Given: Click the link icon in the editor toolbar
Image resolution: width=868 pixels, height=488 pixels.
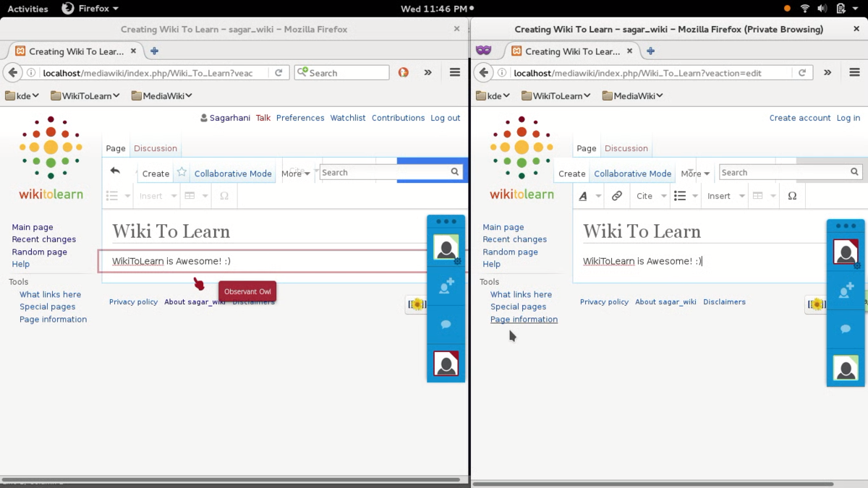Looking at the screenshot, I should [616, 196].
